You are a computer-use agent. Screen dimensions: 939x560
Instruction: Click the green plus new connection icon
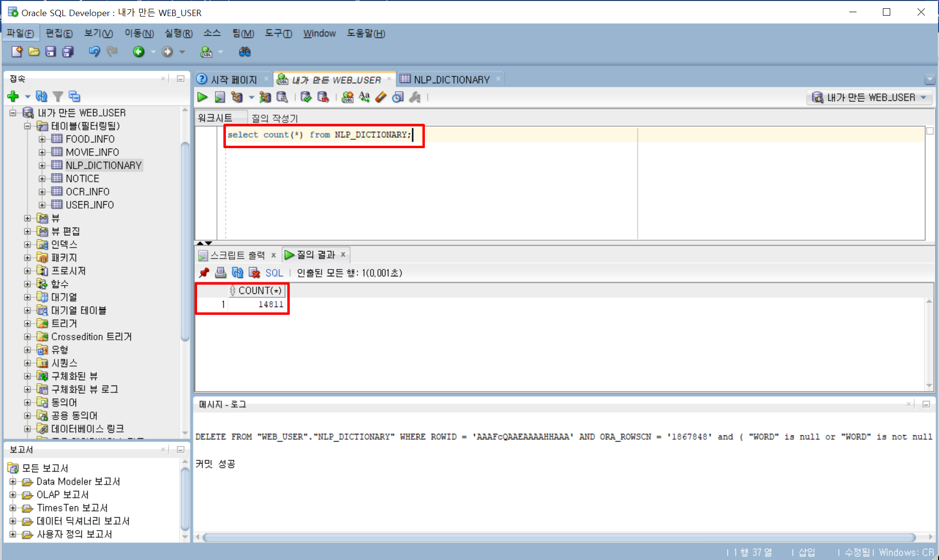[13, 97]
